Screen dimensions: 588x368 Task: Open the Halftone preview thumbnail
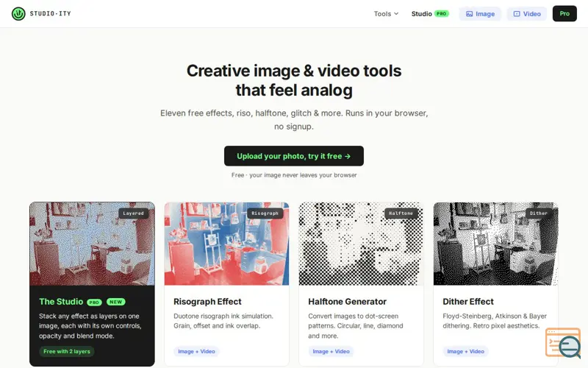(x=361, y=244)
